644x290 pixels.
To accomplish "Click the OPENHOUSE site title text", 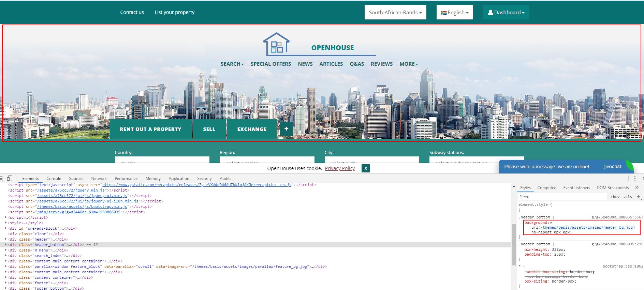I will click(333, 48).
